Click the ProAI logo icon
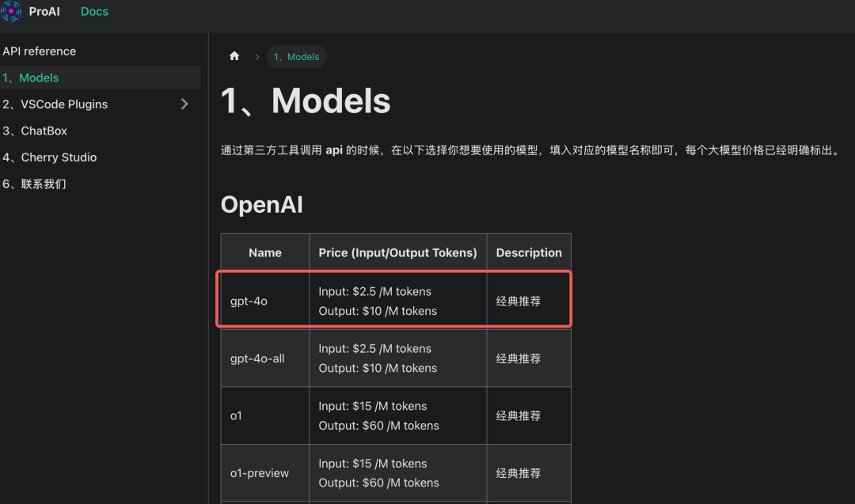This screenshot has height=504, width=855. pos(10,11)
